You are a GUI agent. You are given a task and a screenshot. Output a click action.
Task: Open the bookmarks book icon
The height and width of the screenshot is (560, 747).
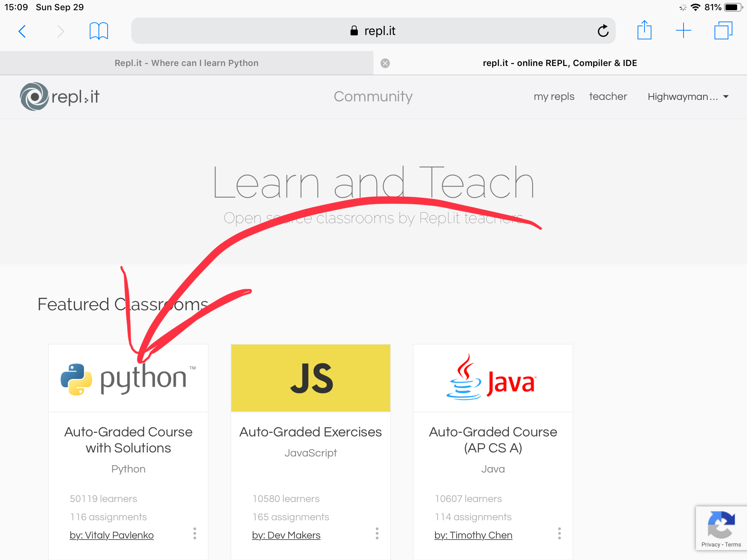(98, 31)
